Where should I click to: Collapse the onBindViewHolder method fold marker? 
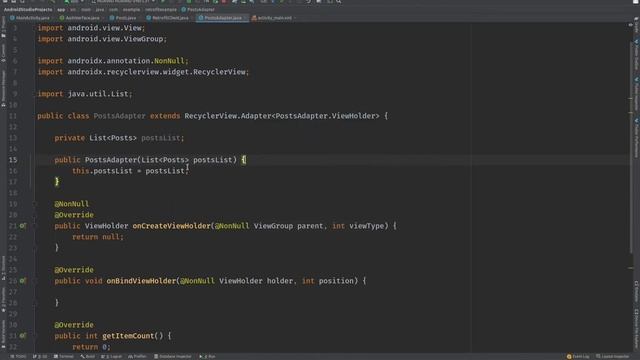pyautogui.click(x=35, y=281)
